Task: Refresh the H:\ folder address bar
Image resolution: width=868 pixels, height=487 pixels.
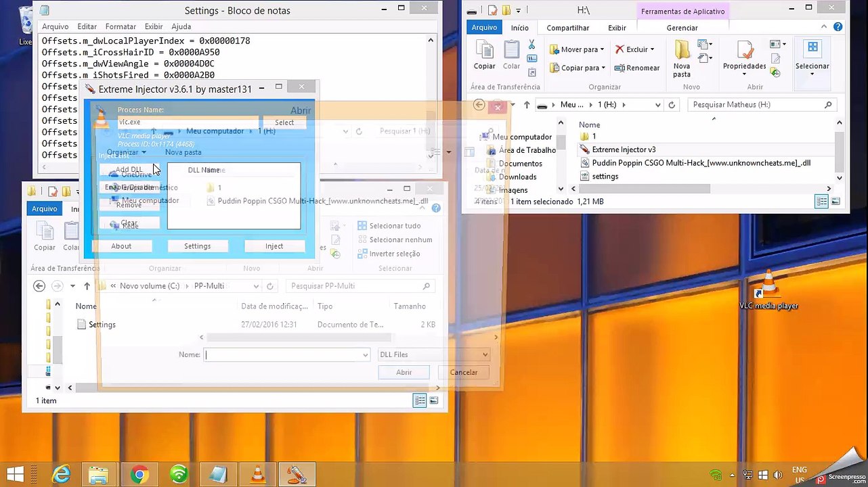Action: pos(672,105)
